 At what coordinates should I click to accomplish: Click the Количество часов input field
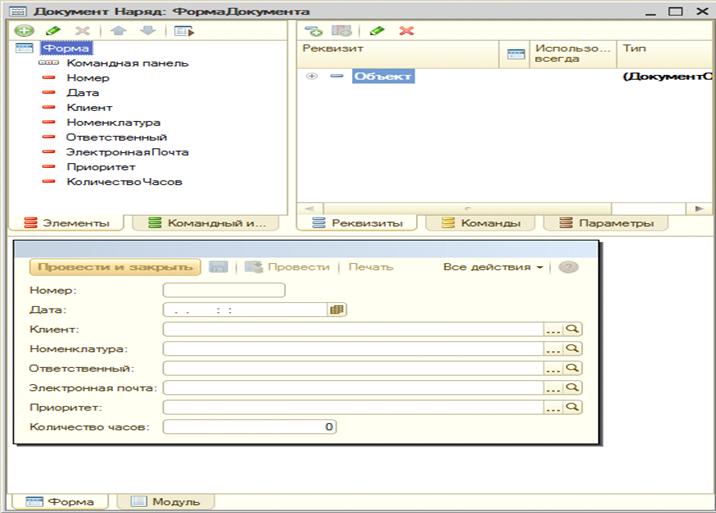click(250, 427)
